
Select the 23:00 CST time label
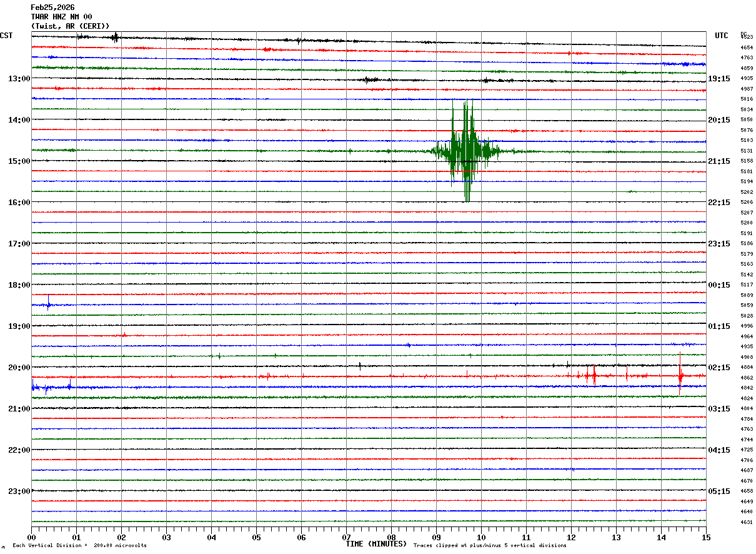point(19,491)
